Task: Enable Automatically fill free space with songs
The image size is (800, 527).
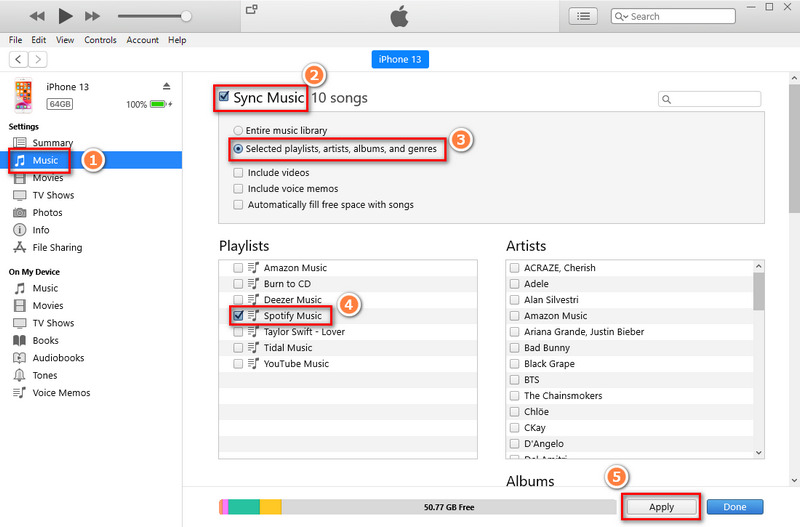Action: point(238,205)
